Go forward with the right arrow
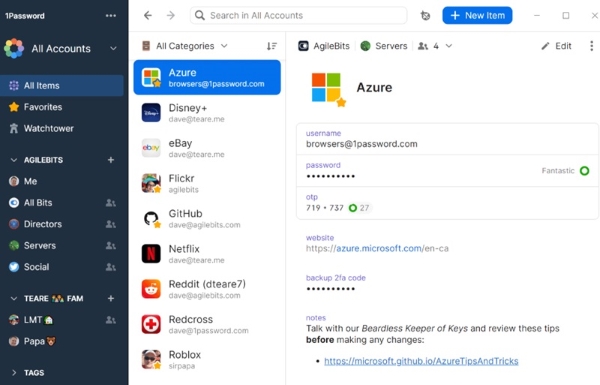Viewport: 600px width, 385px height. 171,15
